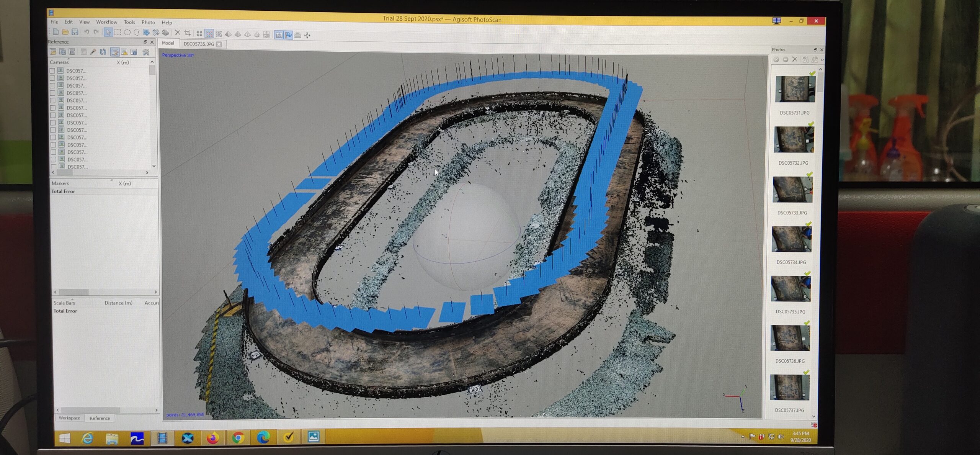Choose the Circle Selection tool
The width and height of the screenshot is (980, 455).
coord(127,33)
